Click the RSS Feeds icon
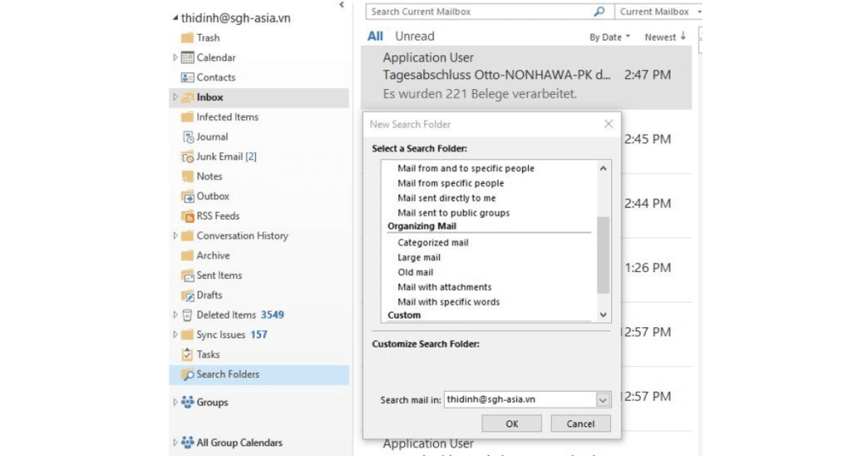Image resolution: width=868 pixels, height=456 pixels. (187, 216)
